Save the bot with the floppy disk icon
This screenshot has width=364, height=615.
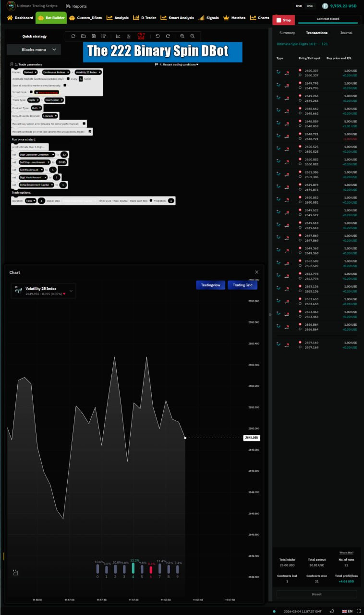(x=94, y=36)
